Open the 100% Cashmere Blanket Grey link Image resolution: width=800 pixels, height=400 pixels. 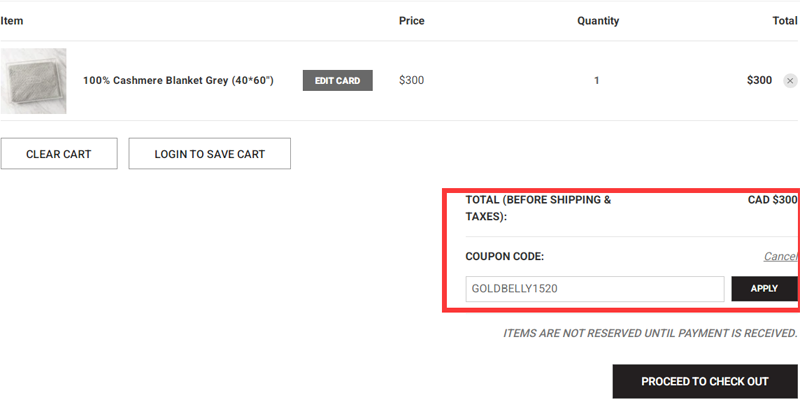tap(178, 80)
